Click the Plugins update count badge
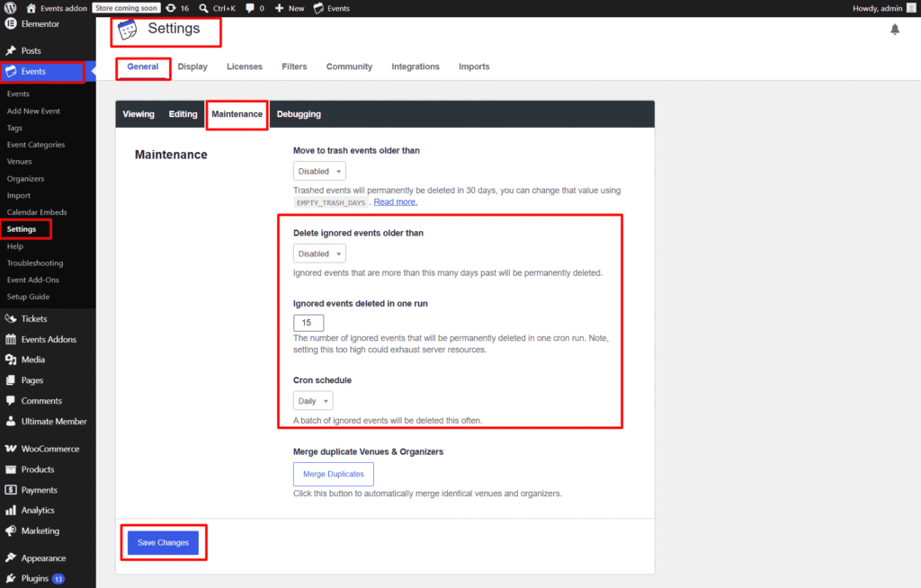Viewport: 921px width, 588px height. 58,579
